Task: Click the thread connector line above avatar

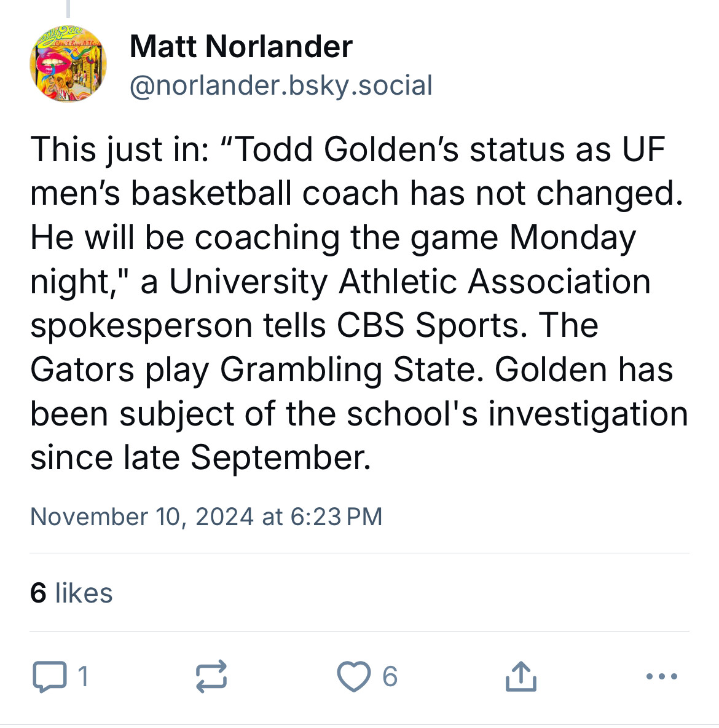Action: (68, 9)
